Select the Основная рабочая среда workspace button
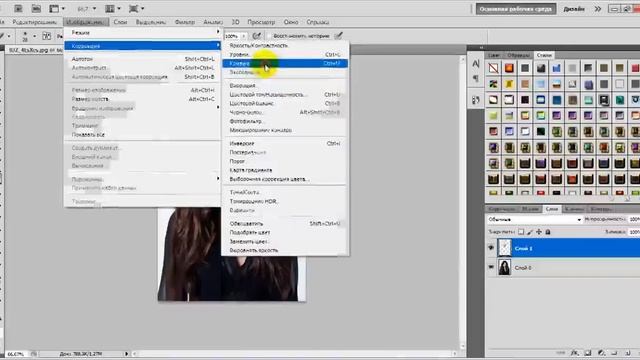The height and width of the screenshot is (360, 640). tap(516, 9)
